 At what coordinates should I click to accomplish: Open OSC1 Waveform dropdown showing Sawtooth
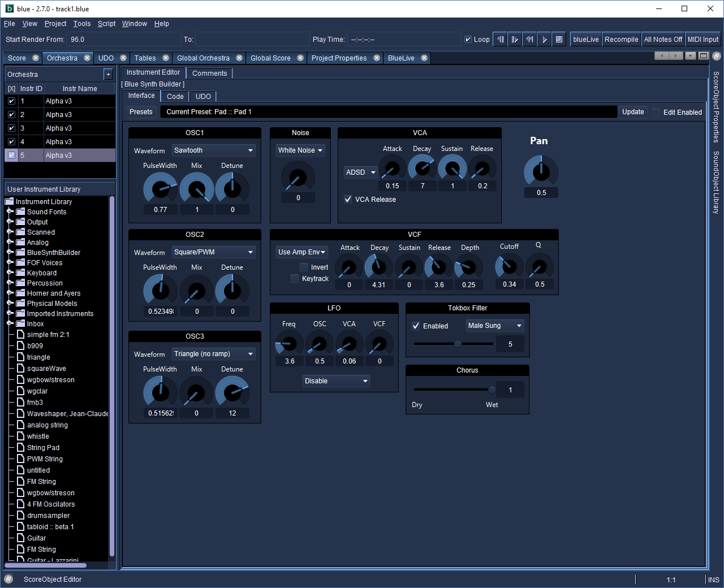tap(213, 150)
